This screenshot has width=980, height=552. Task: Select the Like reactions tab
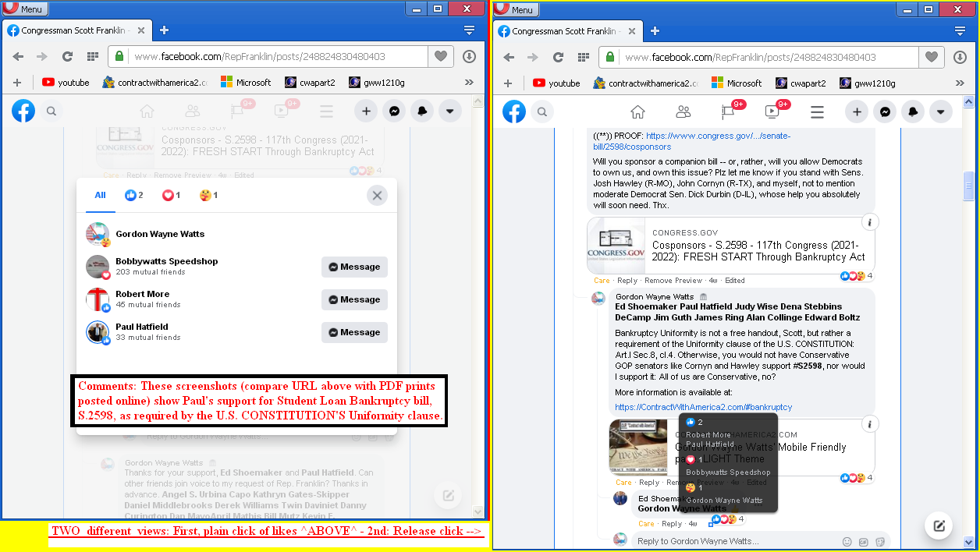[134, 195]
